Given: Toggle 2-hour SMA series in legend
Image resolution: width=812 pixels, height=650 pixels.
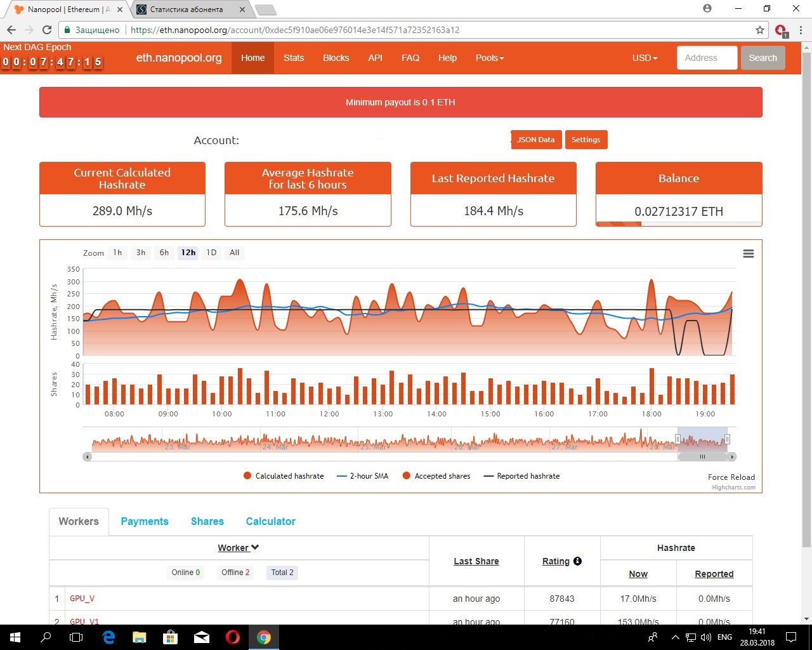Looking at the screenshot, I should 363,476.
